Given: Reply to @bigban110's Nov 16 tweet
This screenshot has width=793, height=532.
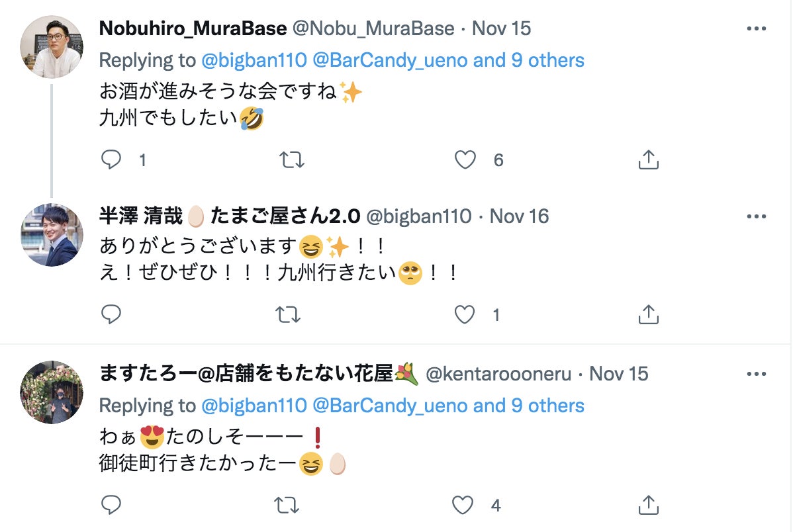Looking at the screenshot, I should pyautogui.click(x=111, y=314).
